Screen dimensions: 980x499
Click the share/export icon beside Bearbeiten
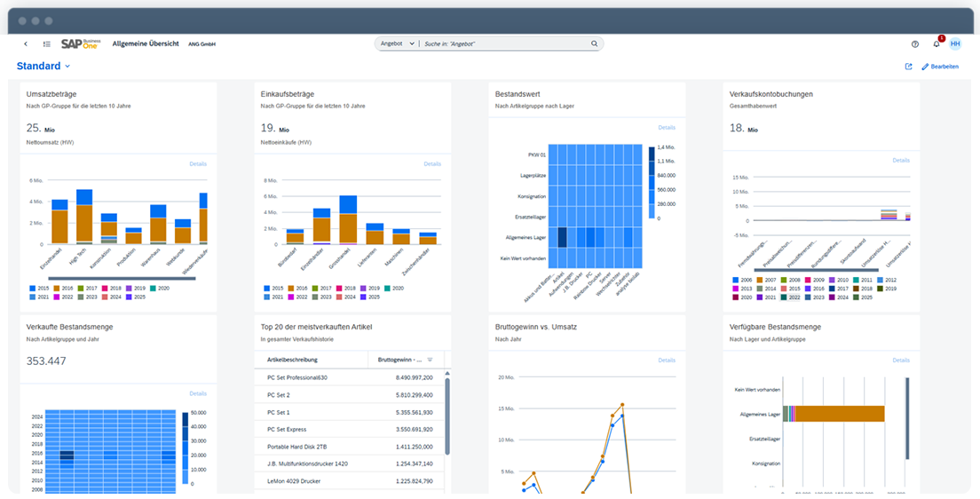click(x=908, y=67)
